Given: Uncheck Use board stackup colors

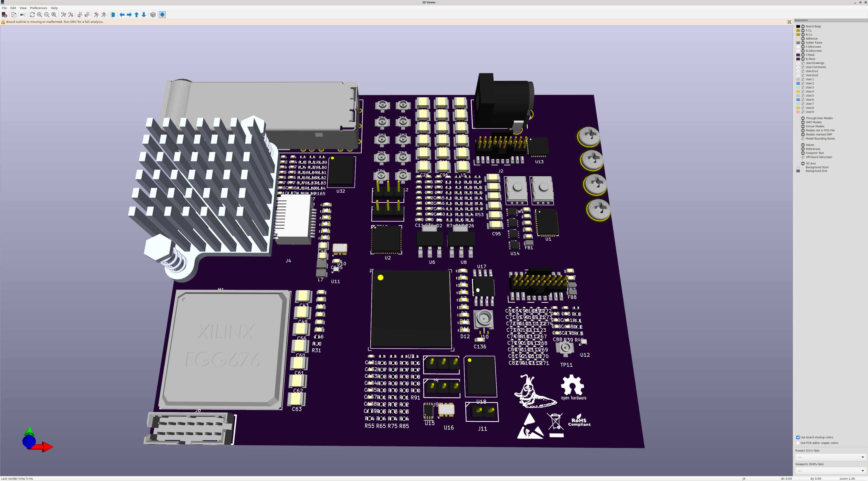Looking at the screenshot, I should tap(798, 437).
